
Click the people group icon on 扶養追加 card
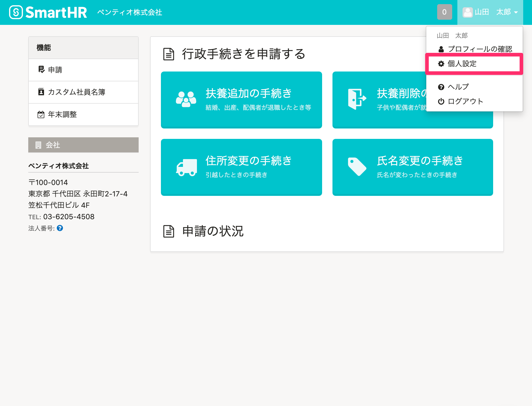pyautogui.click(x=186, y=99)
